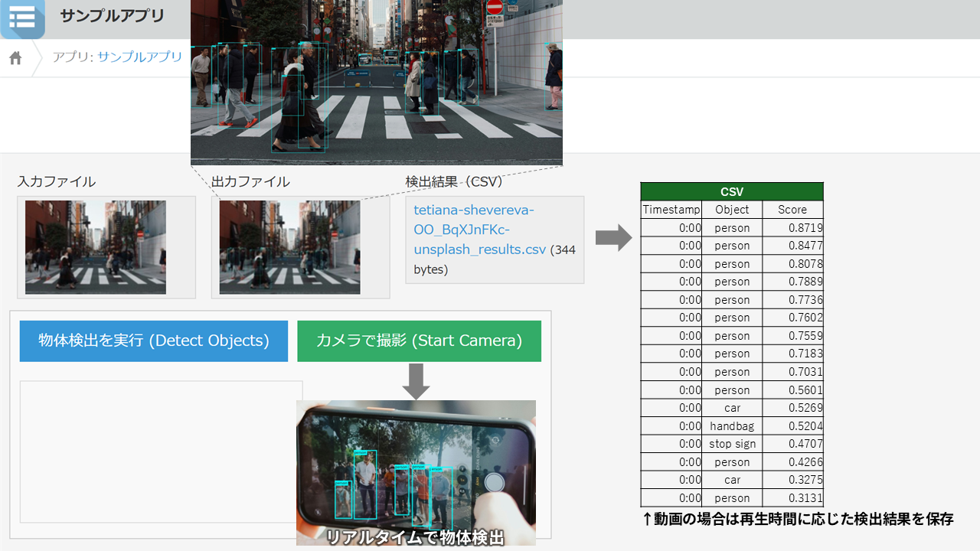Select the green CSV table title bar

[x=732, y=191]
